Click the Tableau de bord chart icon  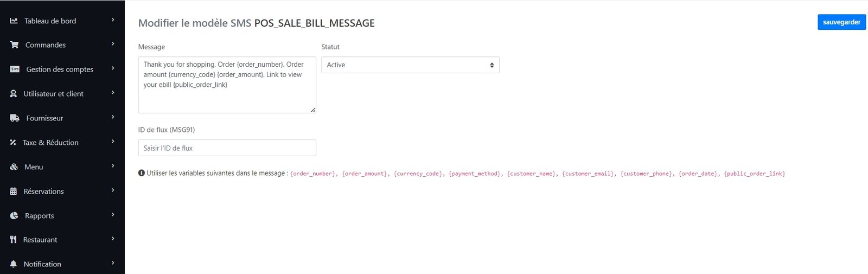(x=14, y=21)
